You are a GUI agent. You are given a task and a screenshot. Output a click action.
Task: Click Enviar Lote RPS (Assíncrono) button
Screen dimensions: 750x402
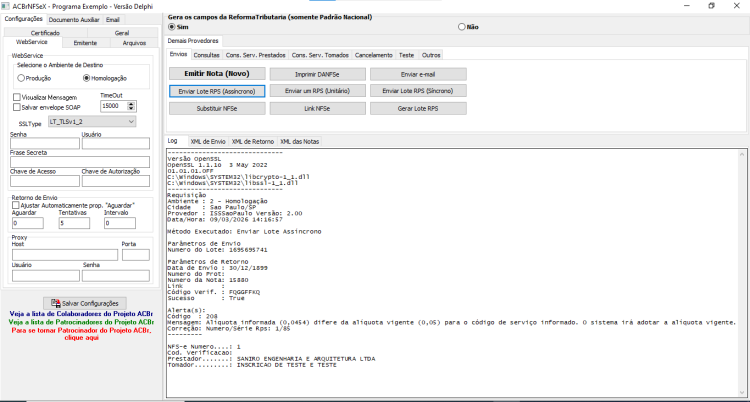[x=217, y=91]
